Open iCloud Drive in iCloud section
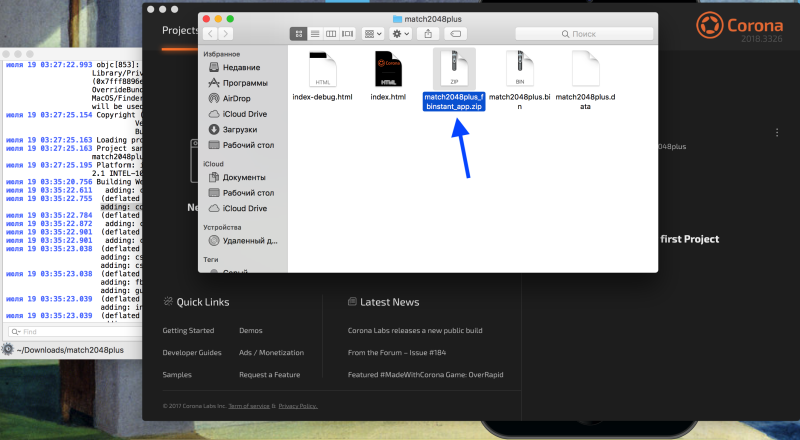Viewport: 800px width, 440px height. click(238, 208)
